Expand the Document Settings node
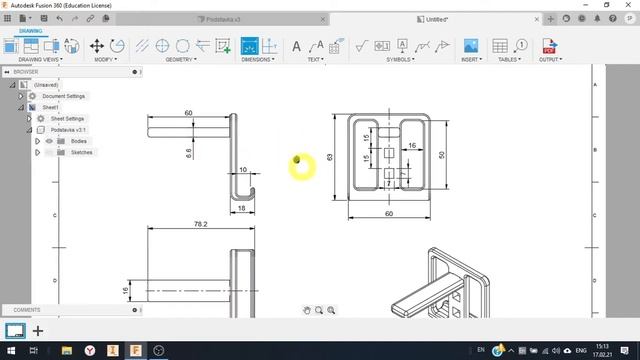The image size is (640, 360). point(20,96)
